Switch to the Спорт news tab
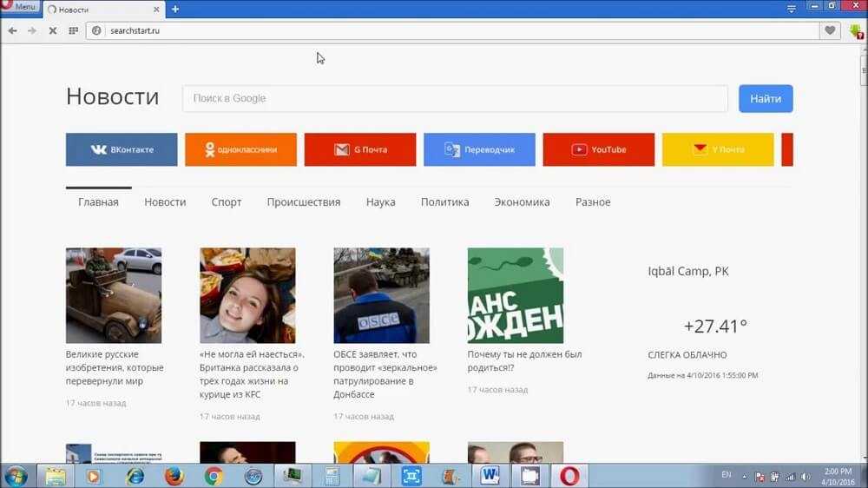This screenshot has width=868, height=488. pyautogui.click(x=227, y=202)
